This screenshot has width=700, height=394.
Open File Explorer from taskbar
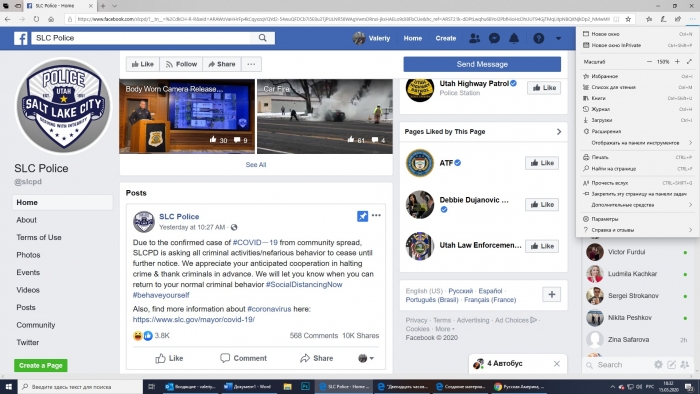coord(288,387)
